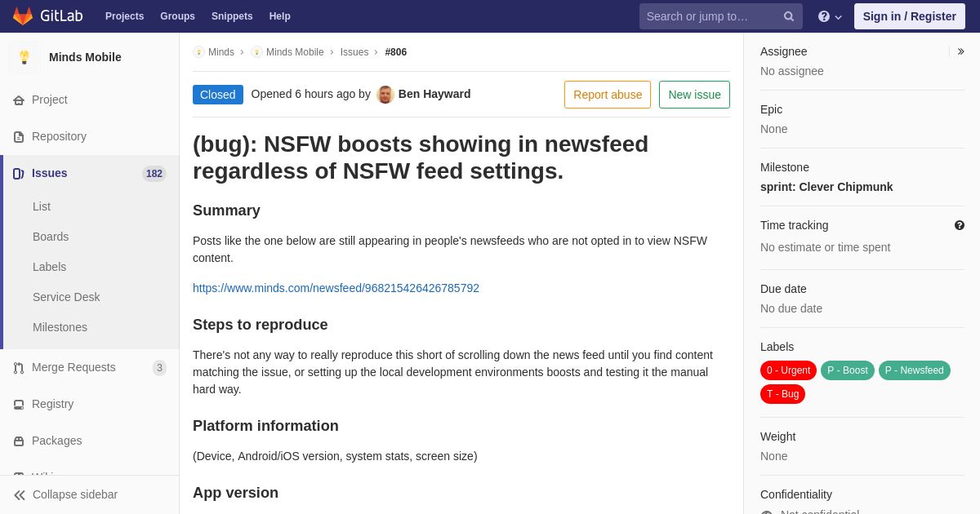Click the Report abuse button

coord(608,95)
